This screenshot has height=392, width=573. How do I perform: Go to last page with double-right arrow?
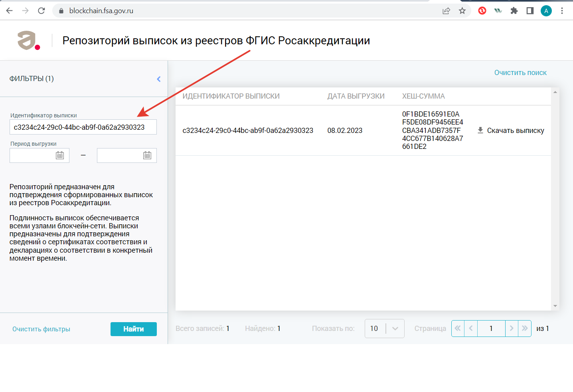[x=525, y=329]
